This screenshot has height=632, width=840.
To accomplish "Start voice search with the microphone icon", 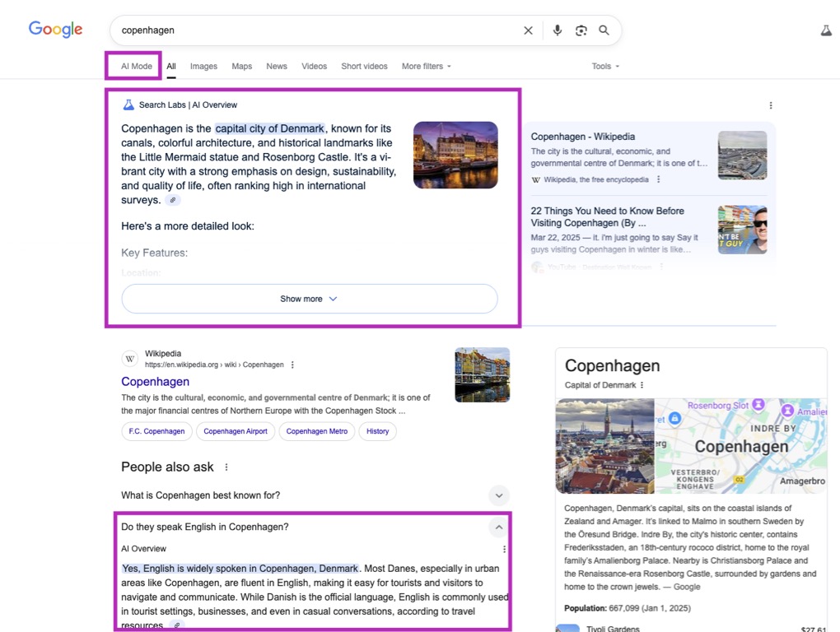I will click(558, 30).
